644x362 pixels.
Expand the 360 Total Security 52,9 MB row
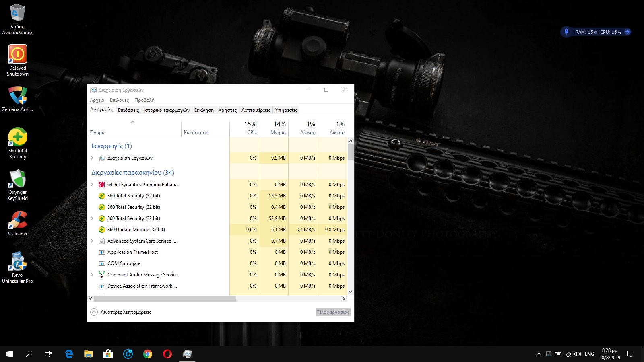[x=92, y=218]
